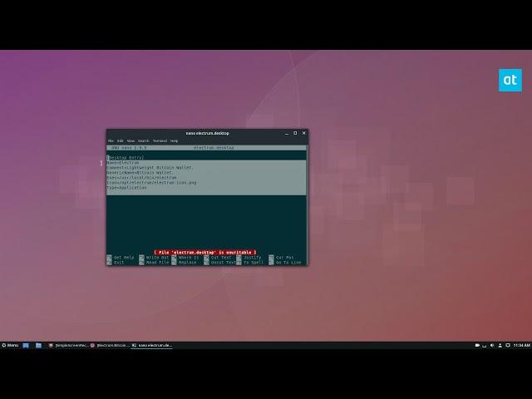Click the 'File electrum.desktop is unwritable' message

[x=205, y=253]
